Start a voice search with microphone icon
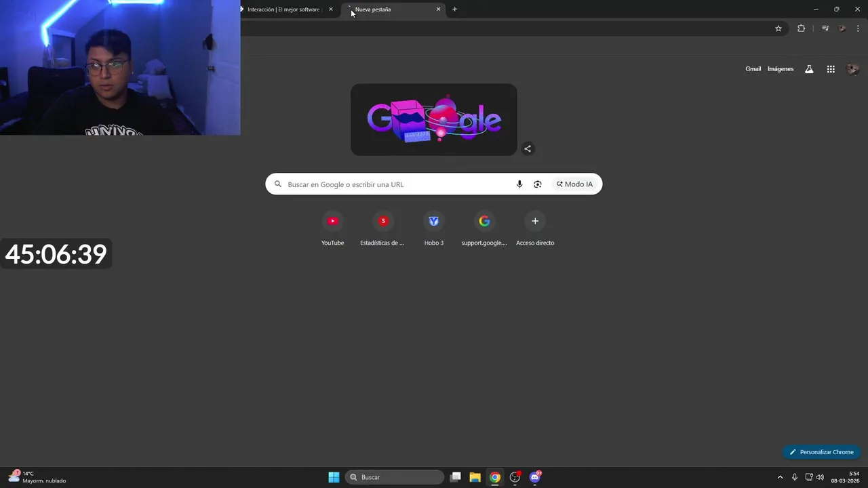 [519, 184]
